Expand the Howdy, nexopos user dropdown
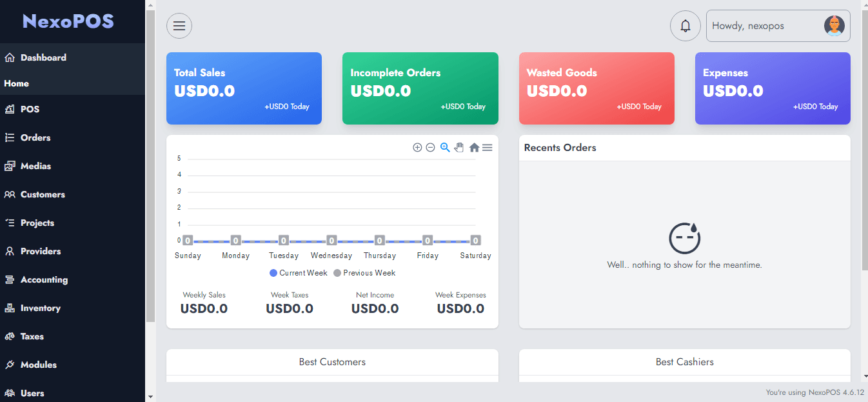 point(748,26)
